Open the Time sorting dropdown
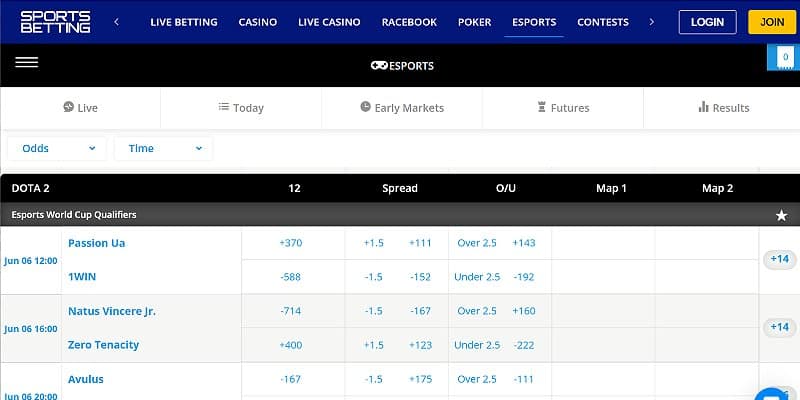The height and width of the screenshot is (400, 800). tap(163, 148)
